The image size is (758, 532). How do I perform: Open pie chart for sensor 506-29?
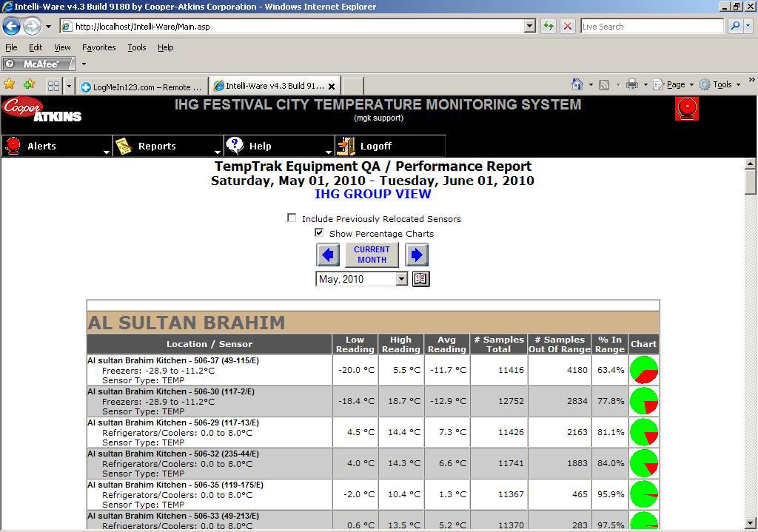(x=644, y=432)
